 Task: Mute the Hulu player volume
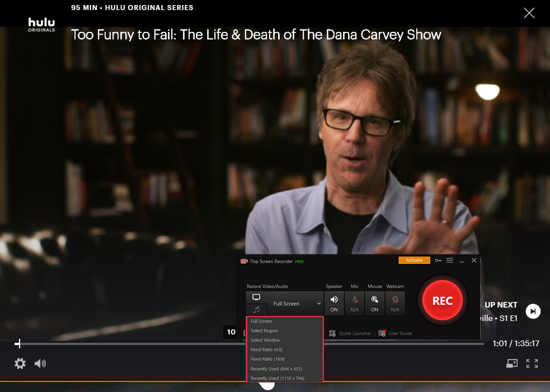click(40, 364)
